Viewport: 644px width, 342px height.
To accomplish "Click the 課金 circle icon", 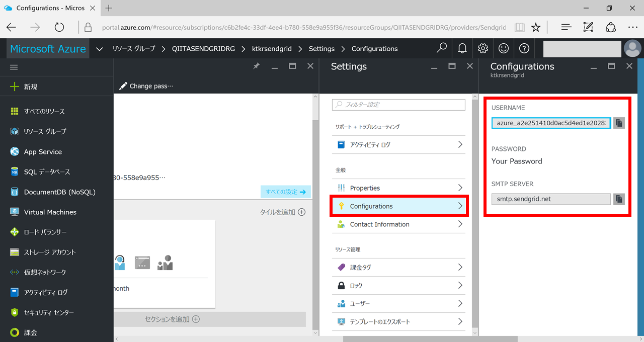I will pyautogui.click(x=15, y=332).
